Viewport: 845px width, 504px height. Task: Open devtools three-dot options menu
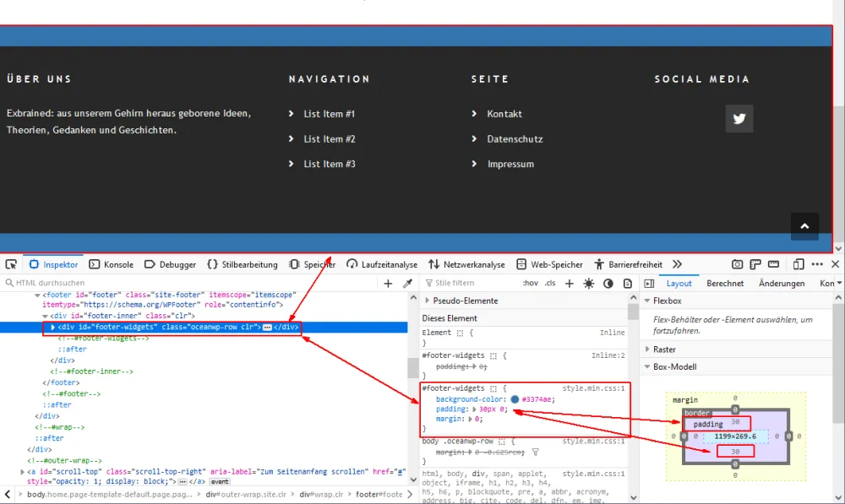tap(817, 264)
